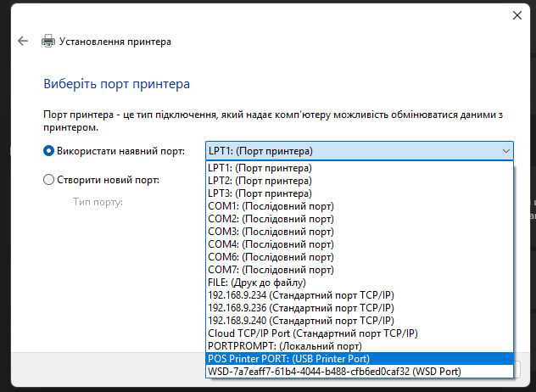The width and height of the screenshot is (536, 392).
Task: Choose the WSD port entry
Action: click(x=333, y=372)
